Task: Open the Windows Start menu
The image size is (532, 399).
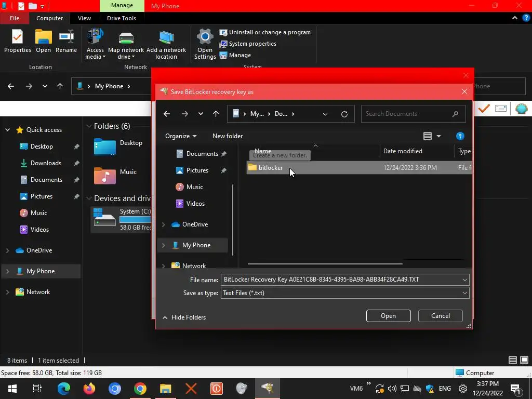Action: click(12, 389)
